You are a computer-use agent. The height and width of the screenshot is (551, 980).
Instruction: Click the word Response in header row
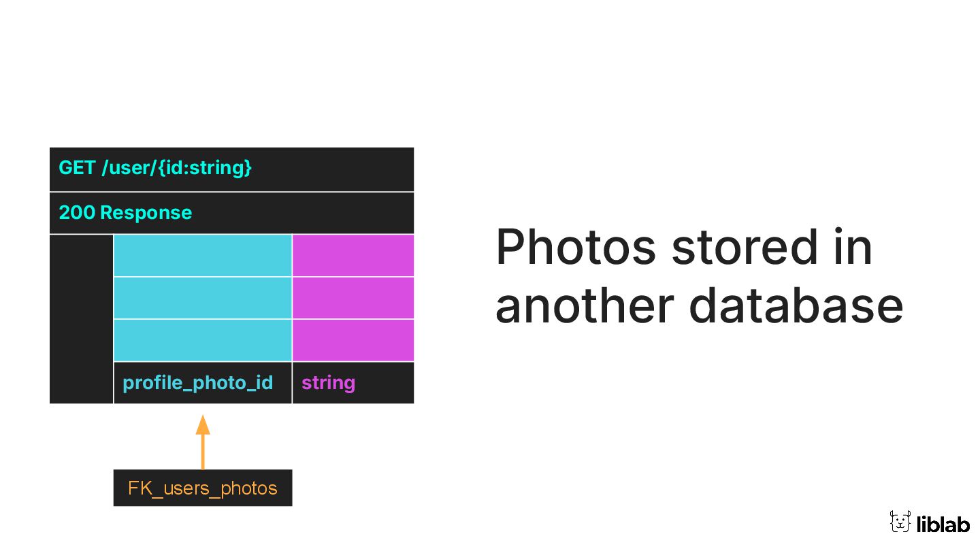pyautogui.click(x=146, y=213)
